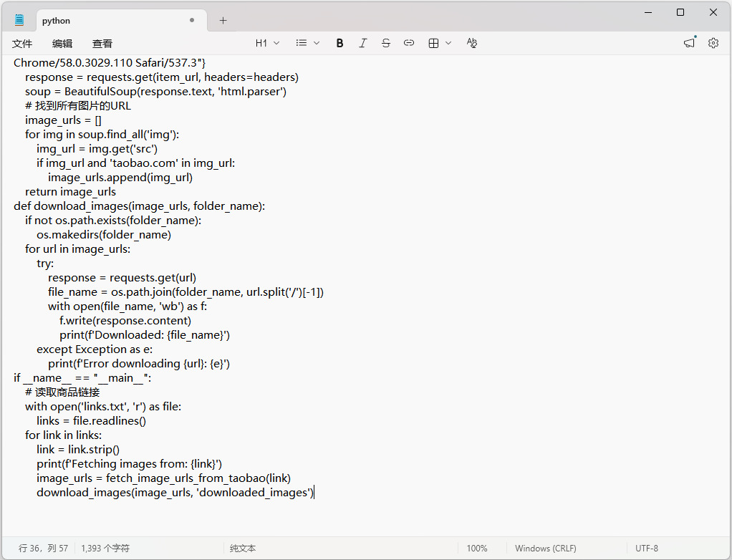Screen dimensions: 732x560
Task: Click the 'except Exception as e:' line
Action: [x=95, y=349]
